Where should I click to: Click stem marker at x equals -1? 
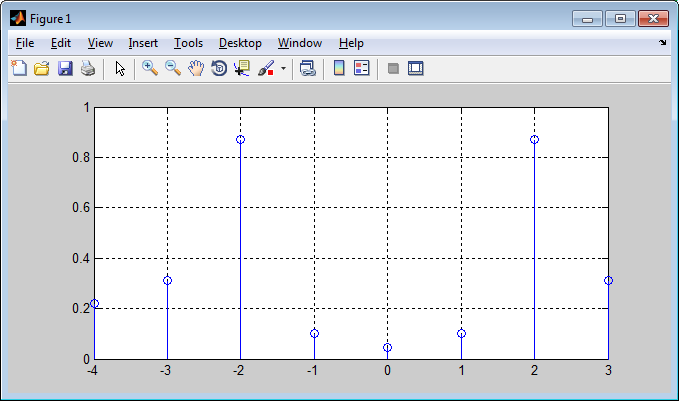[314, 333]
